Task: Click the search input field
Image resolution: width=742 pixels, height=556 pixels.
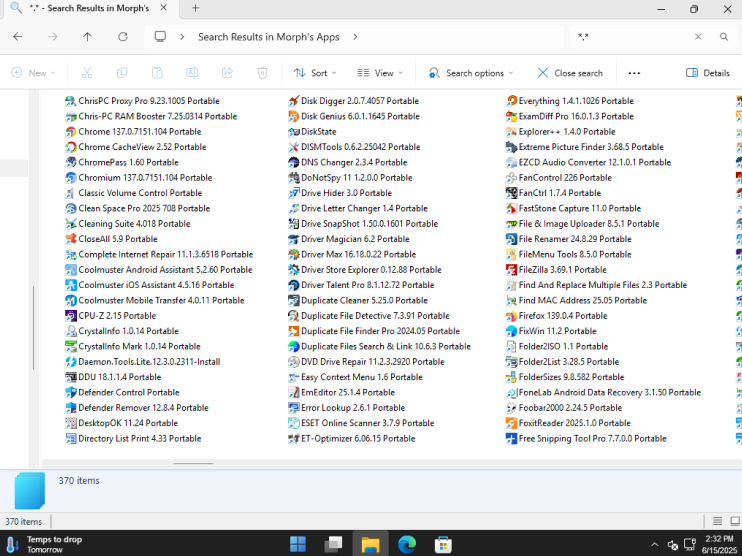Action: [634, 36]
